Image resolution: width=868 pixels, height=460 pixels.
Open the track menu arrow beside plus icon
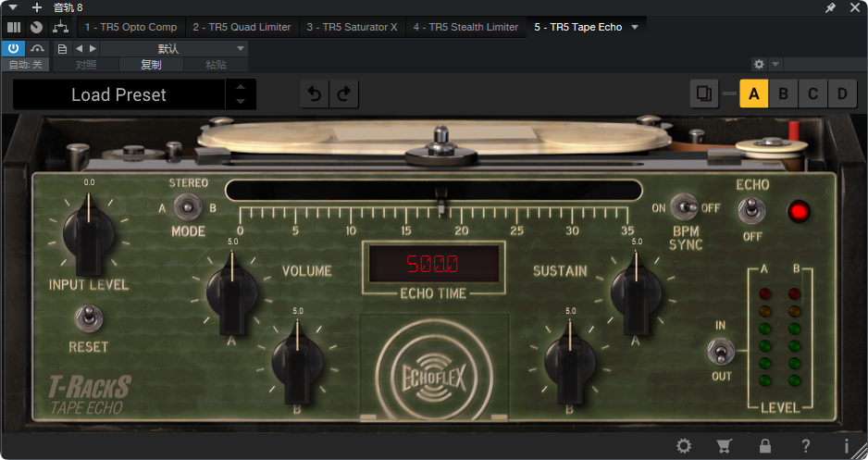(x=13, y=7)
